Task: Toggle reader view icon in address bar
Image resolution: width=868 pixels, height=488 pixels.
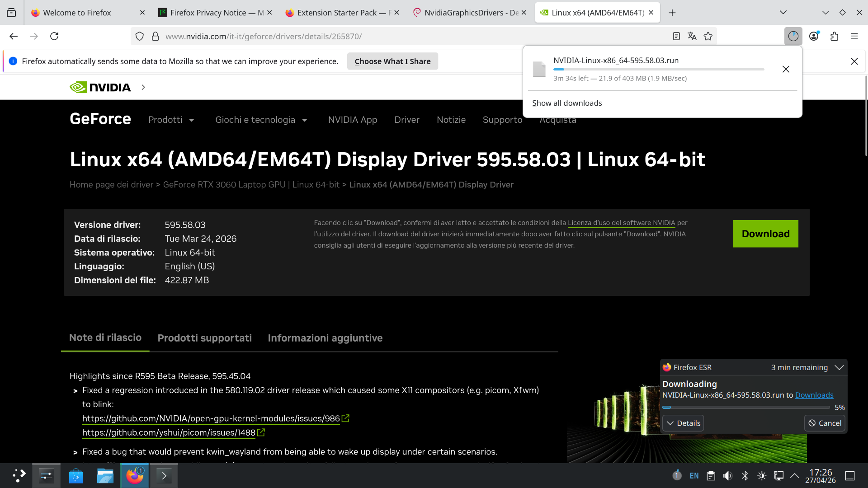Action: tap(676, 36)
